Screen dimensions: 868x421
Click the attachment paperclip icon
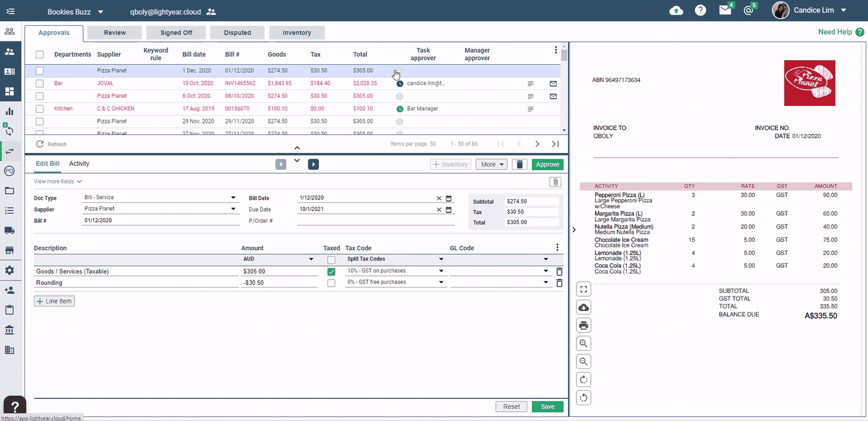click(555, 182)
